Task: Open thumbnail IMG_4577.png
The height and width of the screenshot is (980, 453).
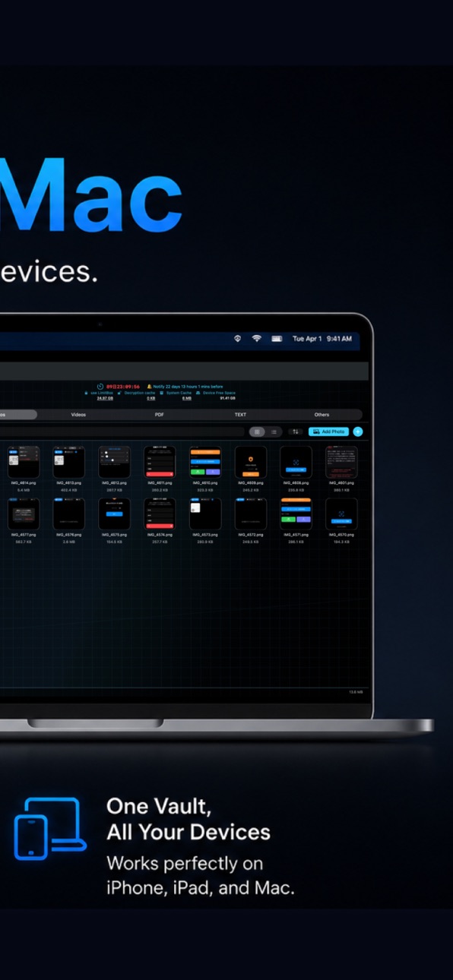Action: coord(24,514)
